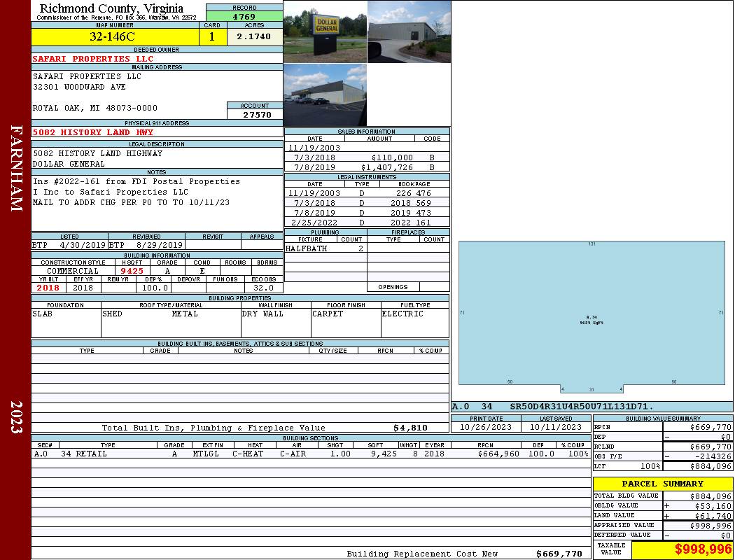This screenshot has height=560, width=735.
Task: Open the storefront parking lot photo
Action: pos(325,94)
